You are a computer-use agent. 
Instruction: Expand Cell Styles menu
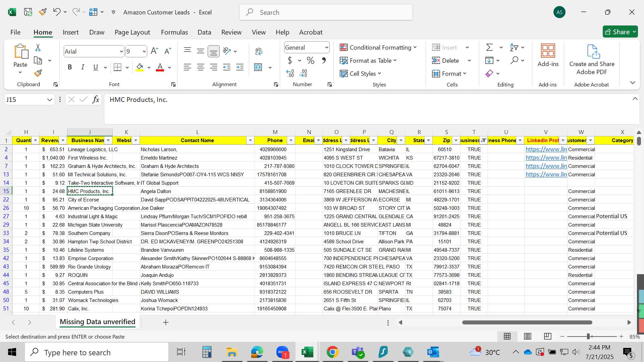coord(360,73)
